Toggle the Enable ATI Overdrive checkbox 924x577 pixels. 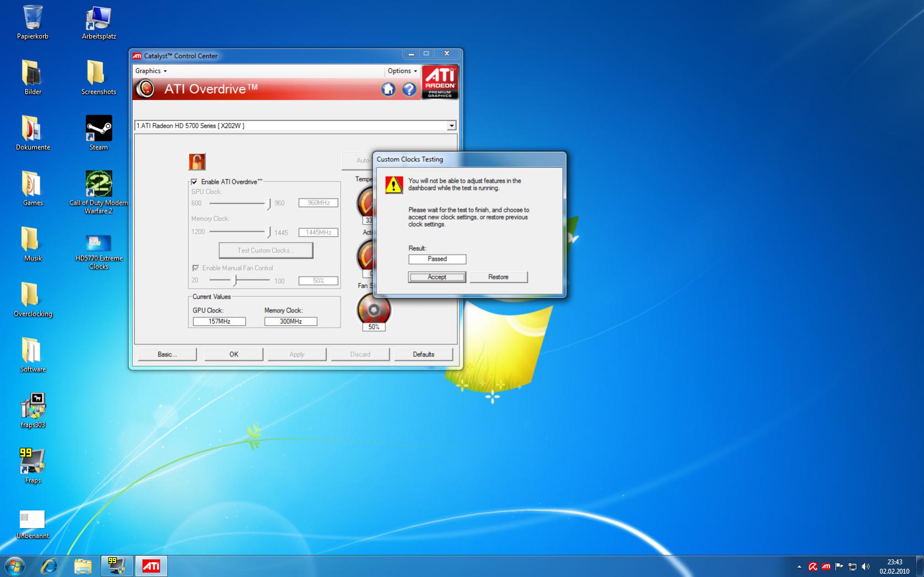point(194,182)
